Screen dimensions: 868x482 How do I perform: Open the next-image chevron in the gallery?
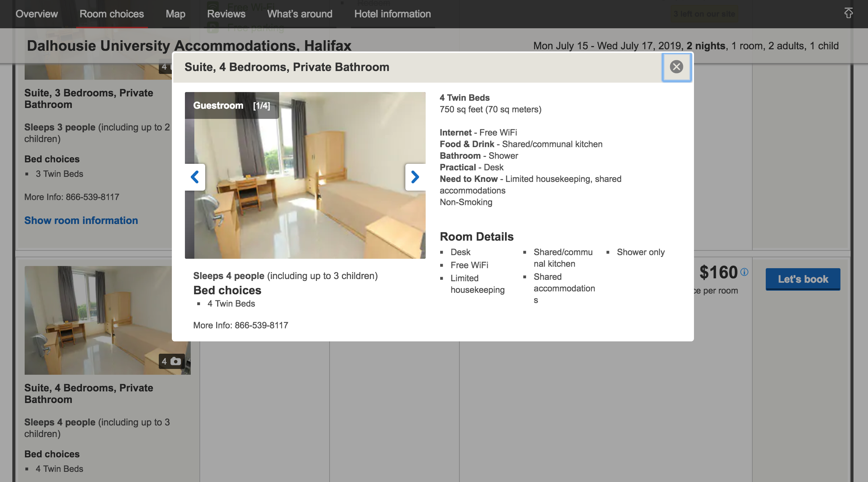click(x=415, y=177)
